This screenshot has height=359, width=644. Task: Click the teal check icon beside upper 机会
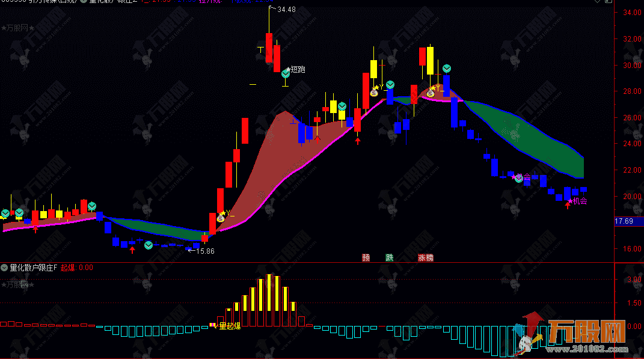[x=518, y=179]
